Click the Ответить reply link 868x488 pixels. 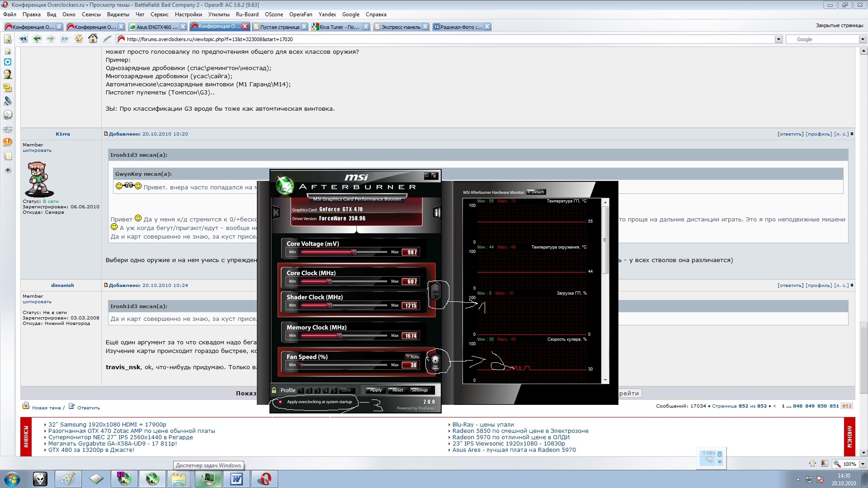click(88, 408)
